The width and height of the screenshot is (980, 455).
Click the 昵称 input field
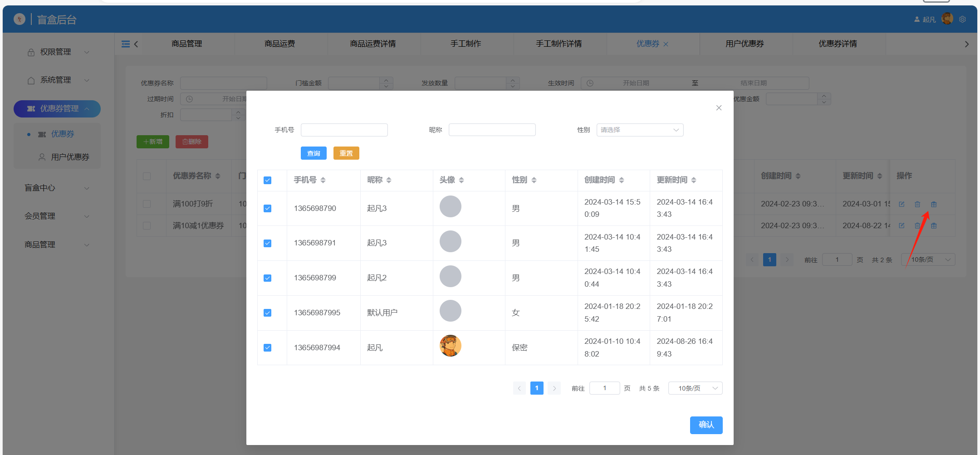[492, 130]
